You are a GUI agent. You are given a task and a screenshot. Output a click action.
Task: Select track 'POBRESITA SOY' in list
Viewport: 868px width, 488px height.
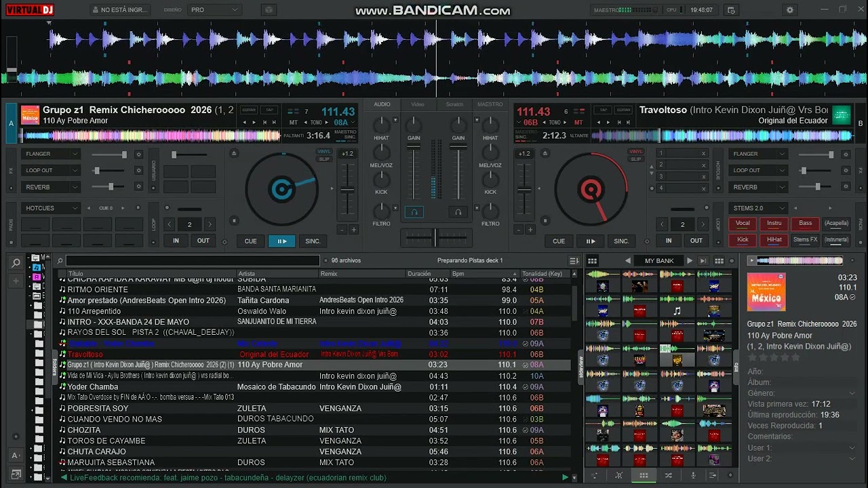coord(314,409)
